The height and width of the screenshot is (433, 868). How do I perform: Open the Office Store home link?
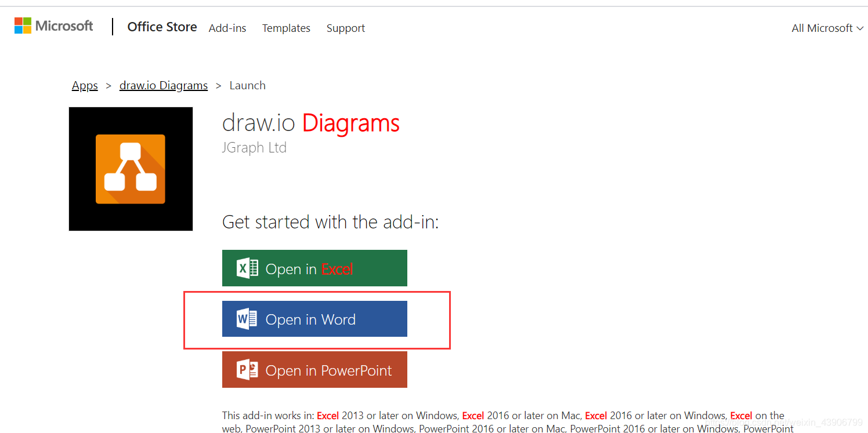pyautogui.click(x=162, y=27)
